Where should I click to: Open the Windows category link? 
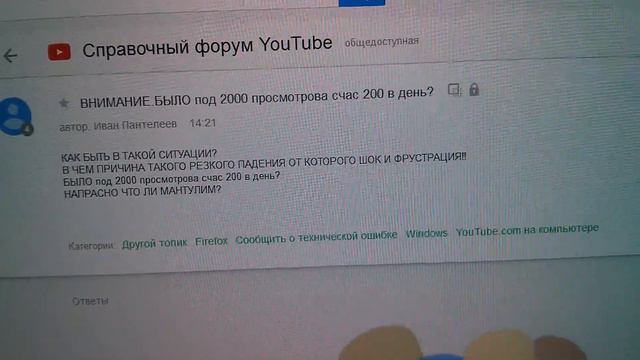point(427,234)
